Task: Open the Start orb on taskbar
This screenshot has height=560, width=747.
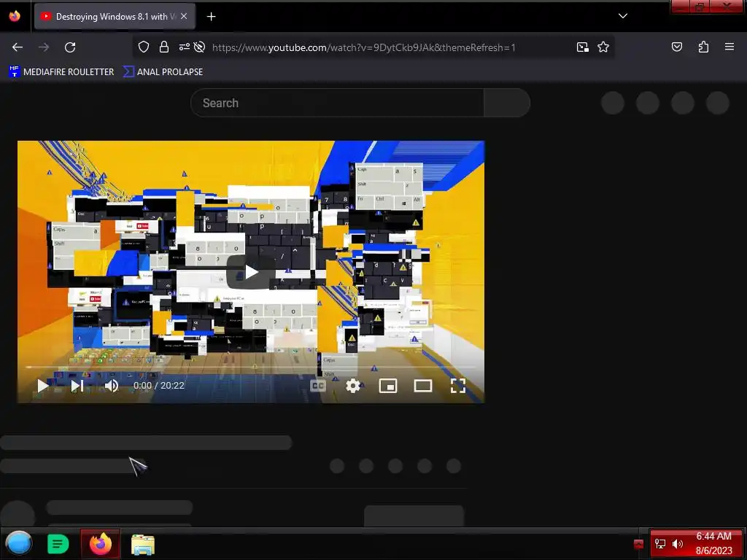Action: pos(18,543)
